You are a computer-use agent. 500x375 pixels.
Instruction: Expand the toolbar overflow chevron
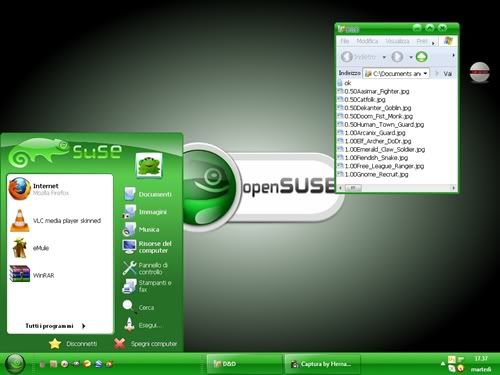pos(453,55)
